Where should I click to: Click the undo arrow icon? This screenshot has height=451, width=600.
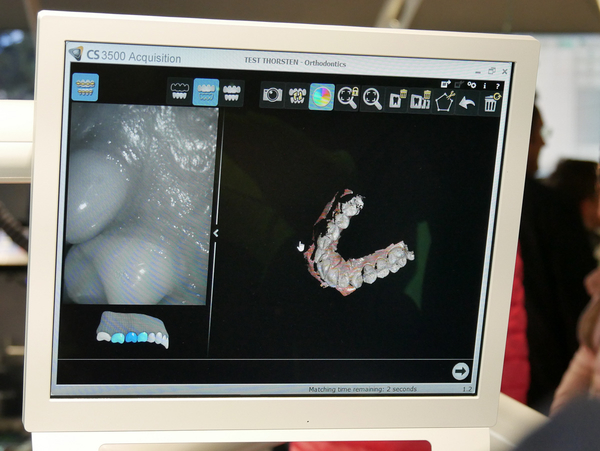pyautogui.click(x=467, y=103)
